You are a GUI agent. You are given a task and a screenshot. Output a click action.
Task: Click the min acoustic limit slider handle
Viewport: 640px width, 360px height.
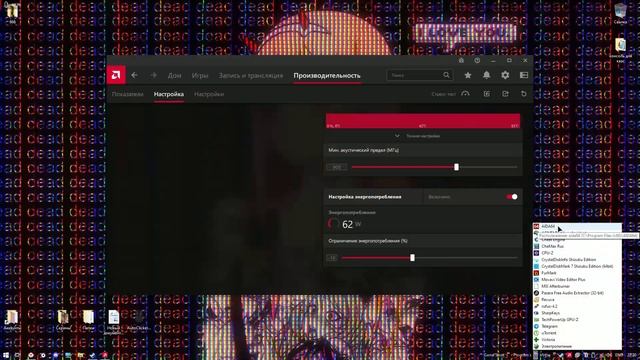tap(456, 167)
